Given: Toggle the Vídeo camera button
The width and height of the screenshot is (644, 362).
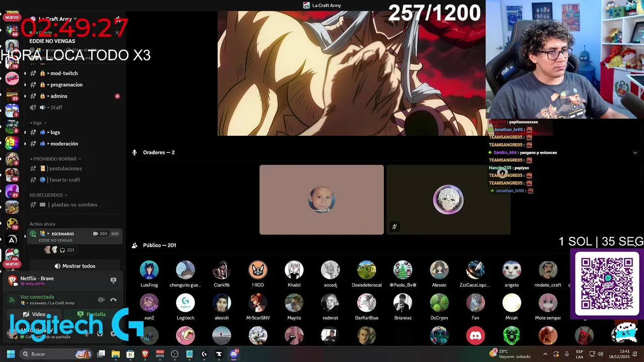Looking at the screenshot, I should (x=34, y=314).
